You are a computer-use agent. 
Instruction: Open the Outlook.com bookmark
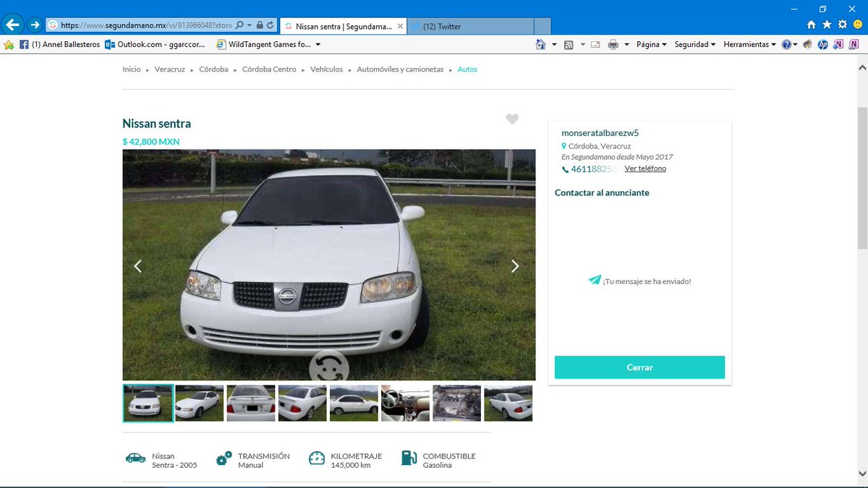[x=155, y=45]
